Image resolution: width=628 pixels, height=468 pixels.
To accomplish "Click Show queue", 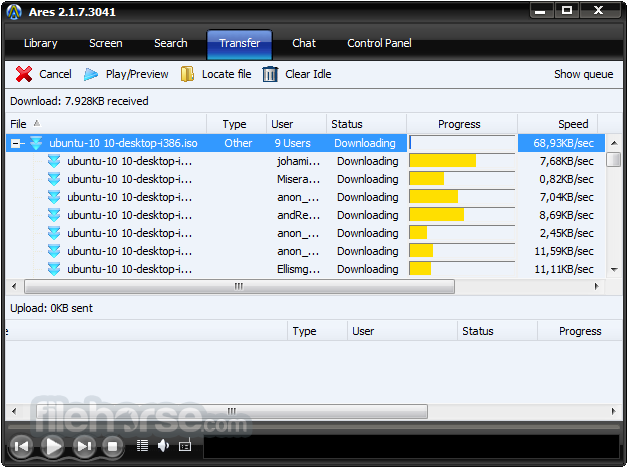I will (x=584, y=74).
